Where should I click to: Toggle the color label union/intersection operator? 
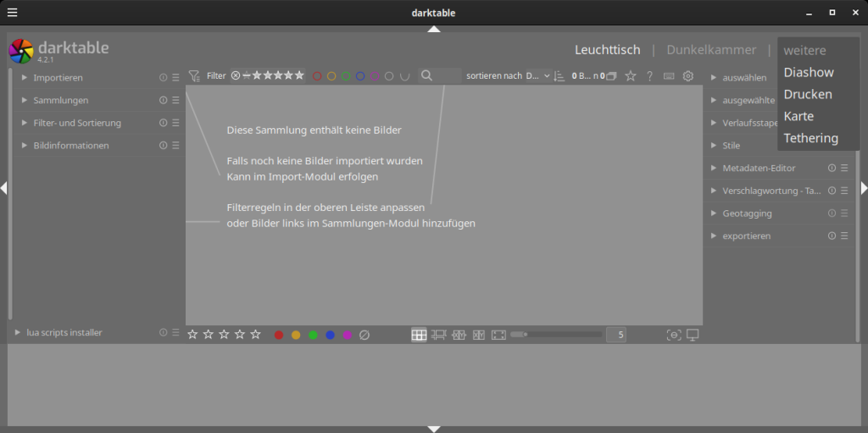405,76
